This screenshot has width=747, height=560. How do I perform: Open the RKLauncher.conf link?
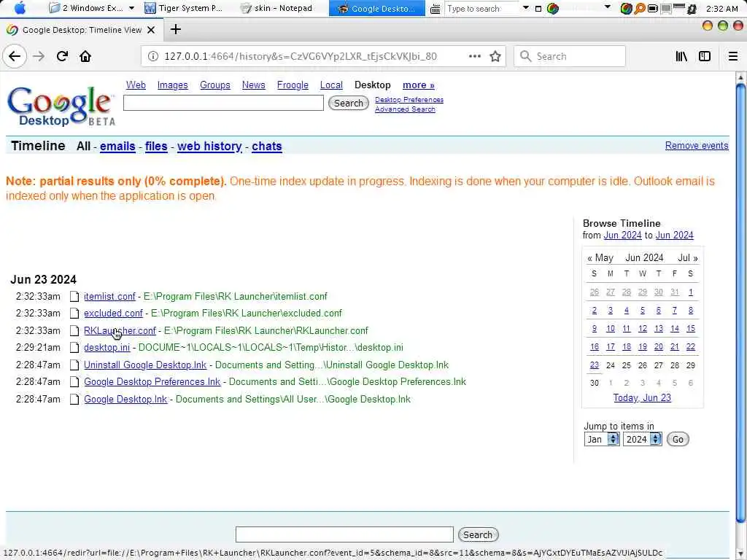120,330
